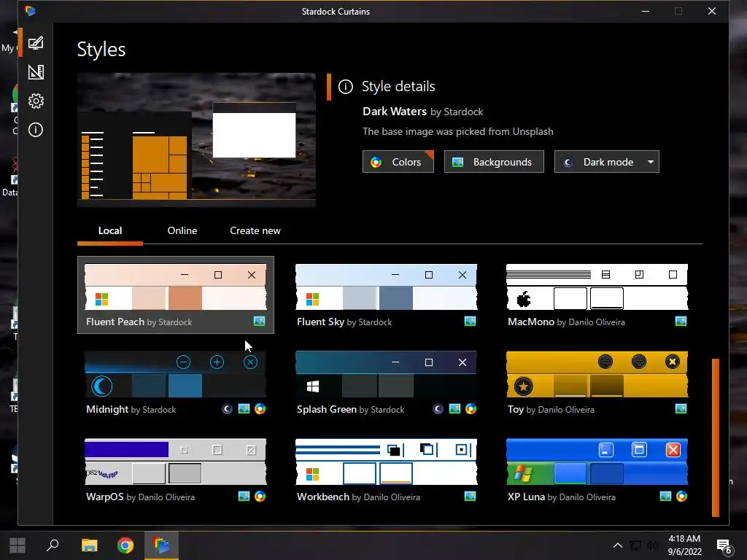Click background icon on WarpOS card
This screenshot has width=747, height=560.
(244, 497)
